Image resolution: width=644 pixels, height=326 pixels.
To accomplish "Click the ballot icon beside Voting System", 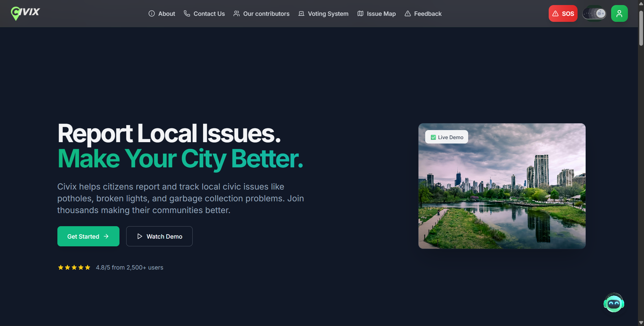I will coord(301,13).
